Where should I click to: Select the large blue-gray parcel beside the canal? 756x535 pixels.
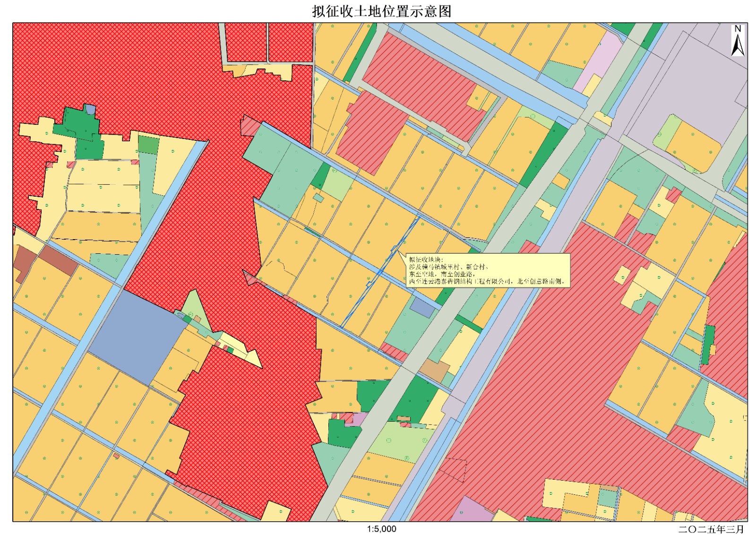point(137,336)
